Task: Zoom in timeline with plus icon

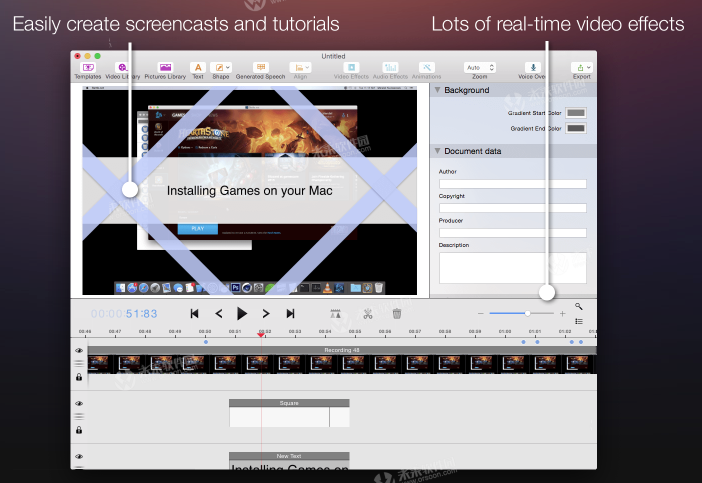Action: pos(562,313)
